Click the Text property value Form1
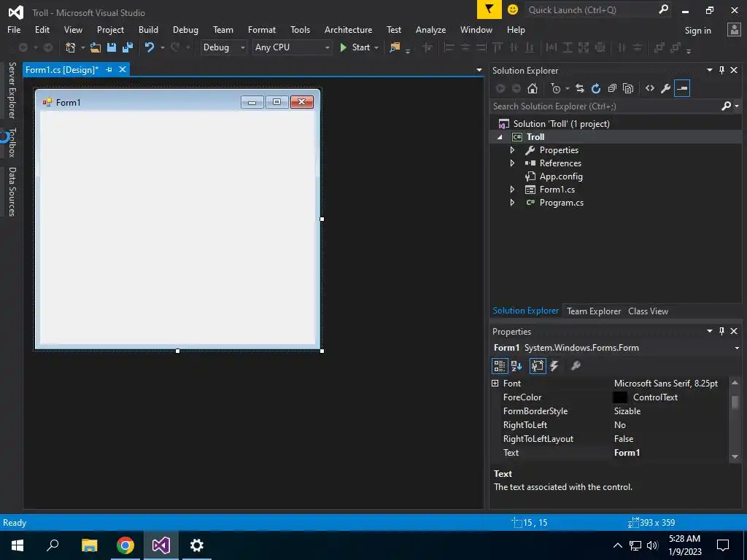The image size is (747, 560). (x=627, y=453)
